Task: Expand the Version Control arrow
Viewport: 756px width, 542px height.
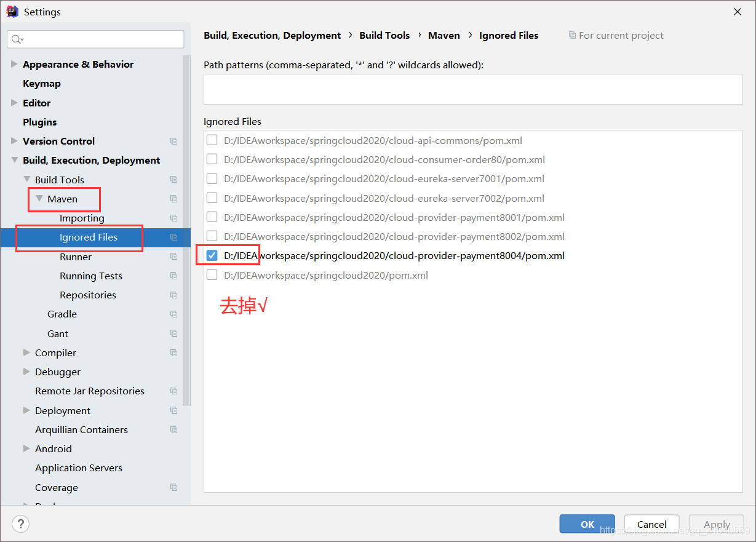Action: (x=14, y=141)
